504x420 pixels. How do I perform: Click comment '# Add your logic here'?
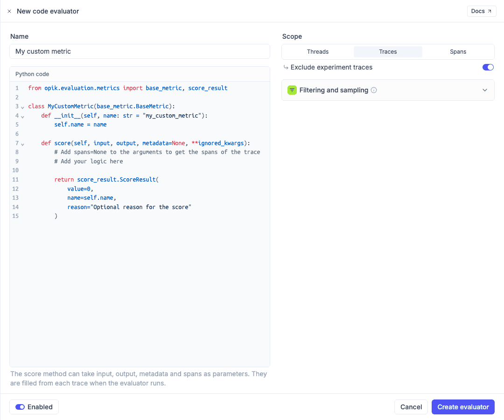[88, 161]
